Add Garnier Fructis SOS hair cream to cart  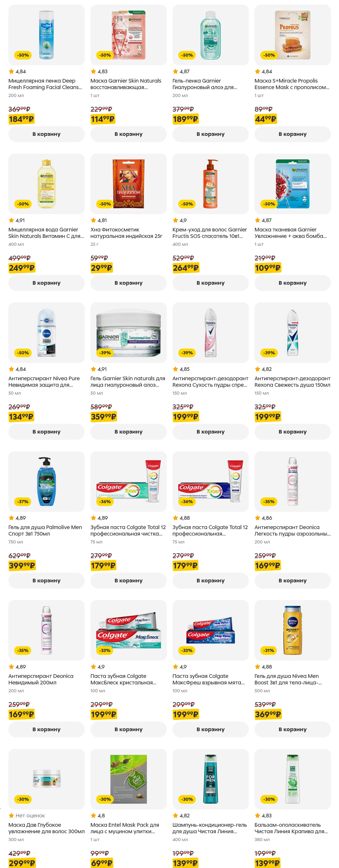210,283
